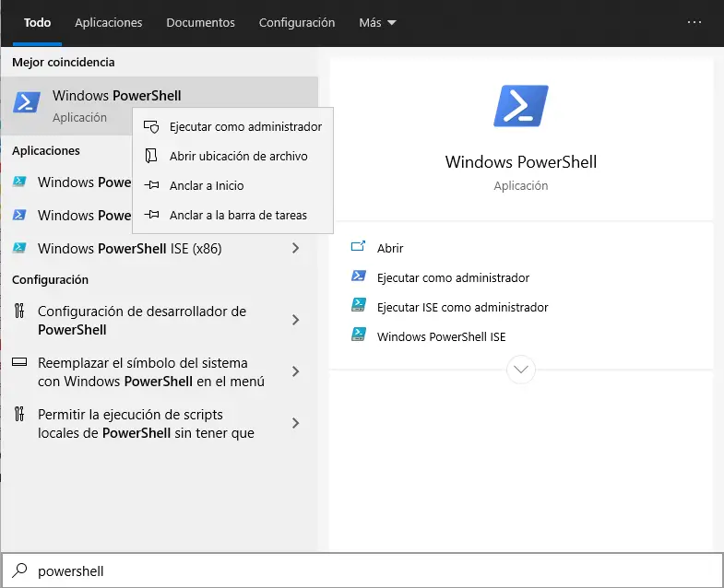Click the shield icon beside Ejecutar como administrador
Screen dimensions: 724x588
pyautogui.click(x=152, y=126)
